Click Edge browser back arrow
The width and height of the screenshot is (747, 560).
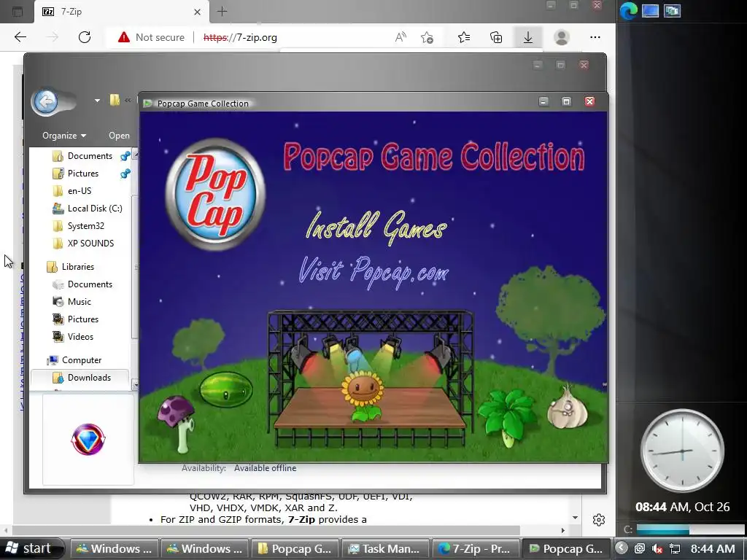(20, 37)
